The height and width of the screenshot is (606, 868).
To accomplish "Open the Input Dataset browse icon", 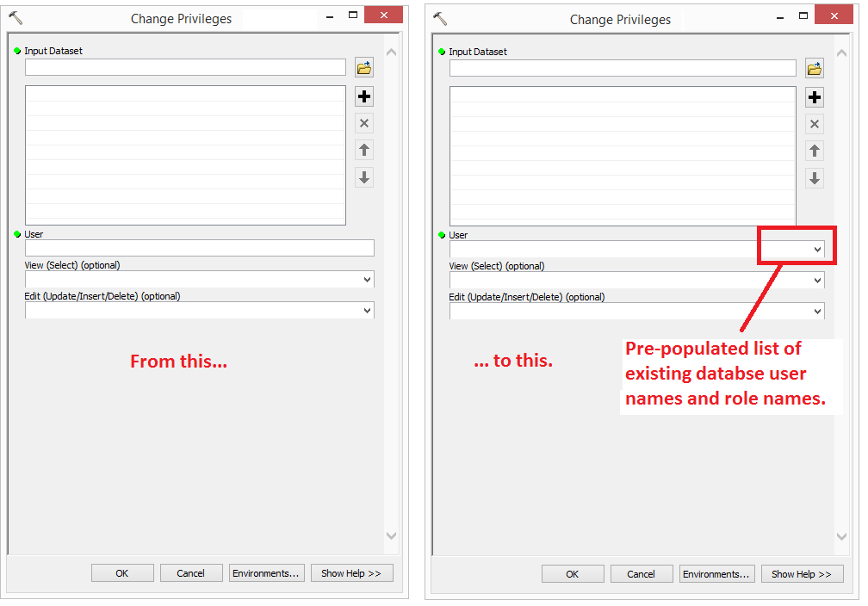I will click(363, 66).
